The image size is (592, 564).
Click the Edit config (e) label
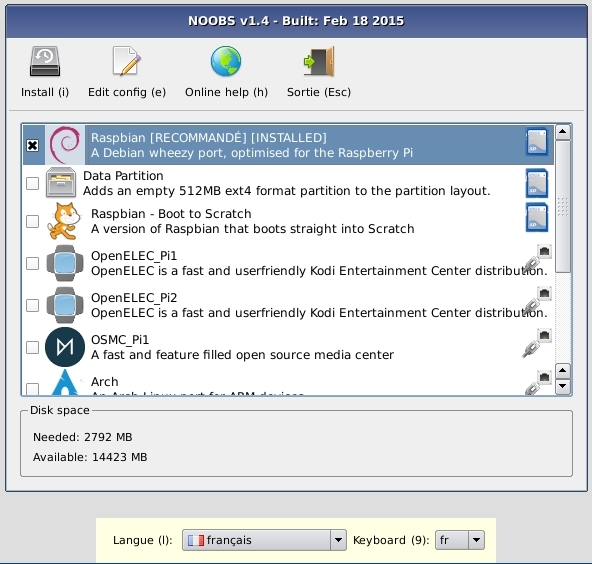[127, 92]
